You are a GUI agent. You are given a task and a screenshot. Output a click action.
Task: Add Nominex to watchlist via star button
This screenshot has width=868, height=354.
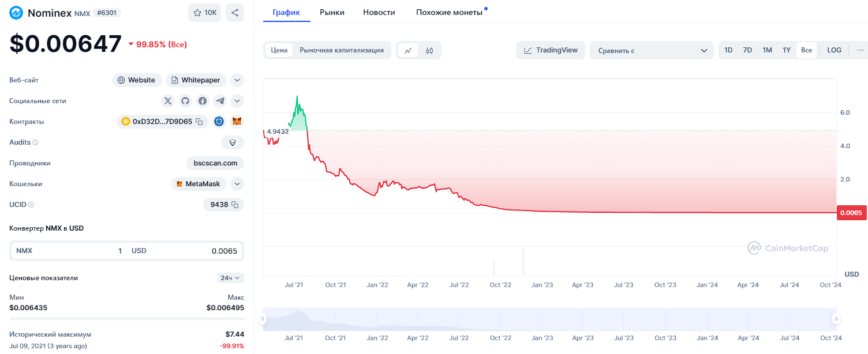click(205, 13)
